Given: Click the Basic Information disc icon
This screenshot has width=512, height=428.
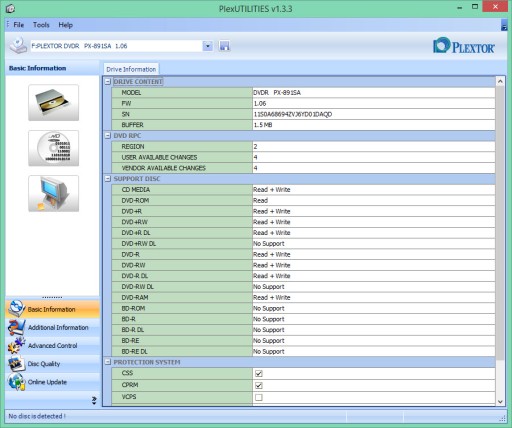Looking at the screenshot, I should pos(16,308).
